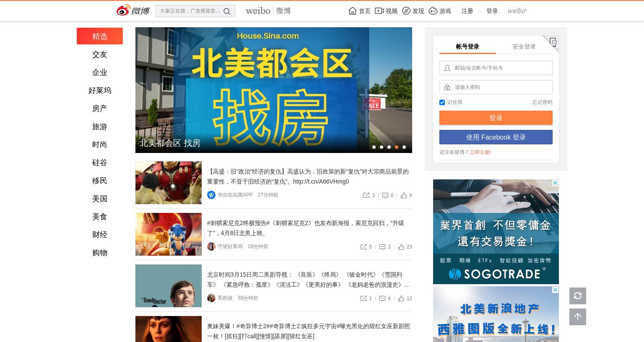Click the back-to-top arrow button
This screenshot has height=342, width=644.
(x=578, y=317)
